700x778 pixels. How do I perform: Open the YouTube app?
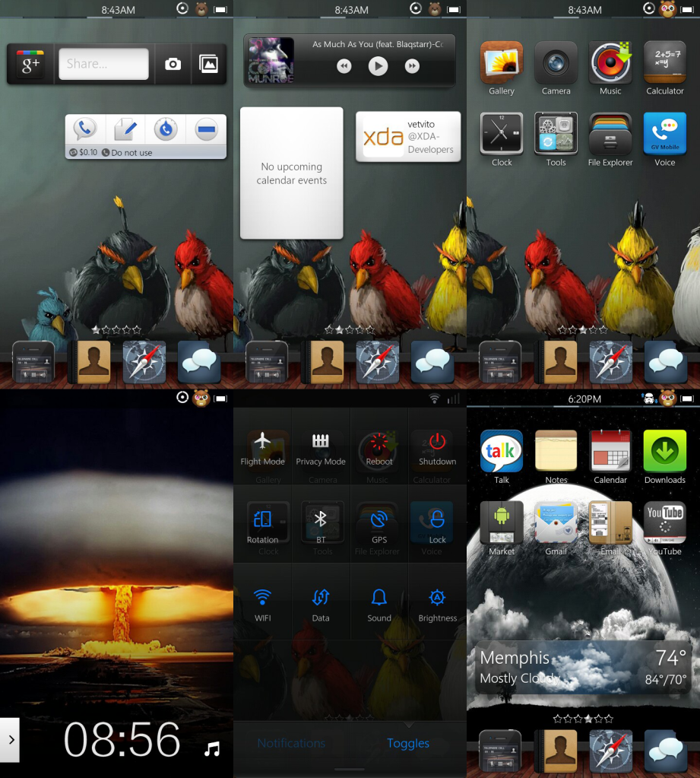[664, 523]
